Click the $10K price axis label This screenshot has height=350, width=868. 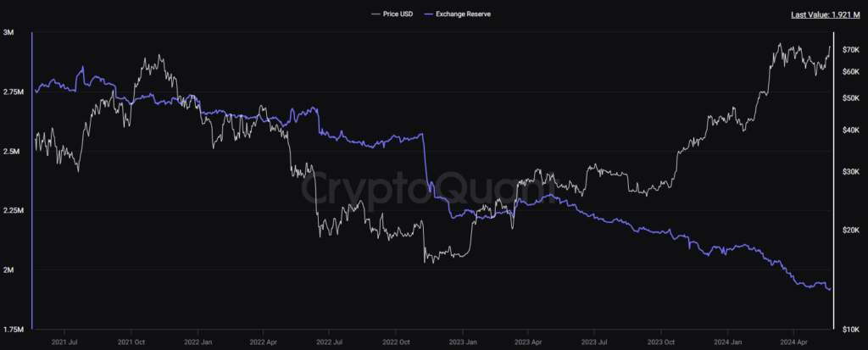[850, 328]
